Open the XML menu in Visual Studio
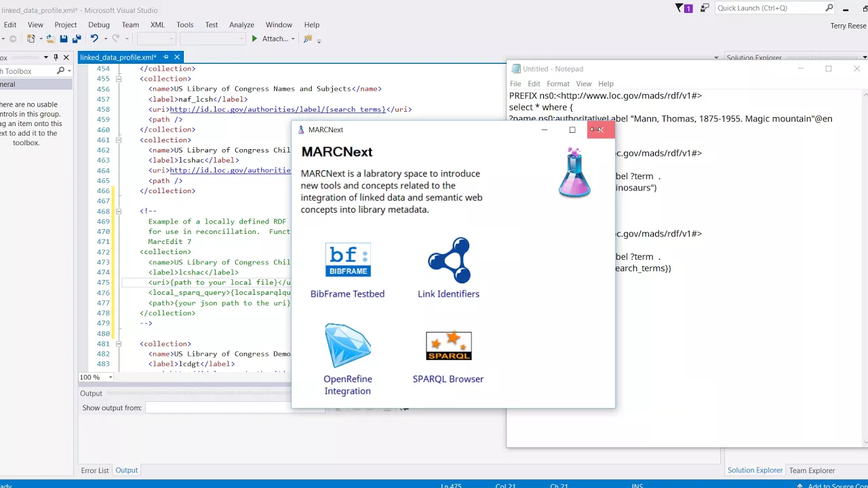Viewport: 868px width, 488px height. pyautogui.click(x=157, y=25)
